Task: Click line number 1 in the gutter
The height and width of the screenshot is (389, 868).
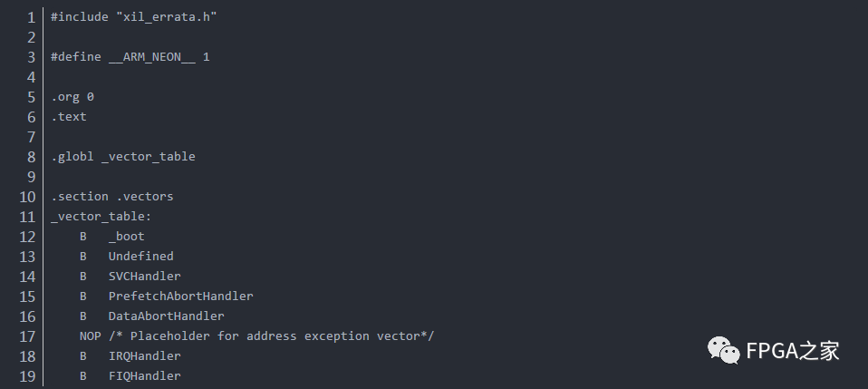Action: pyautogui.click(x=30, y=17)
